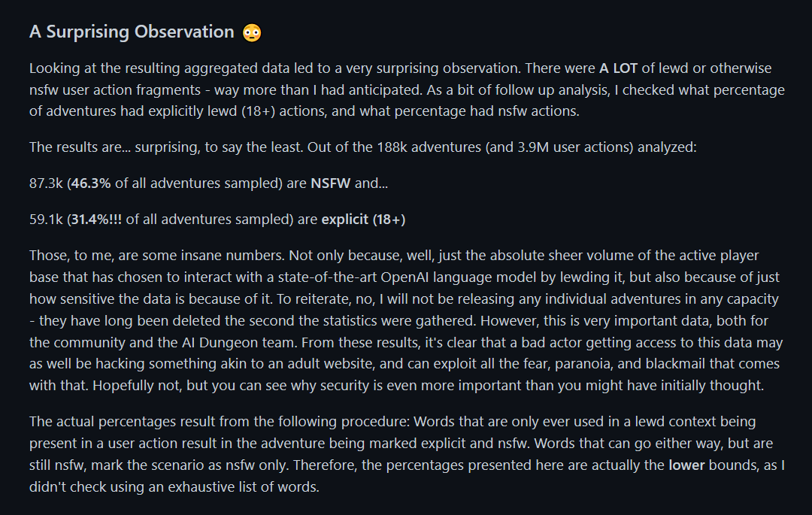Click the 'Looking at the resulting' paragraph start
This screenshot has width=812, height=515.
point(100,68)
